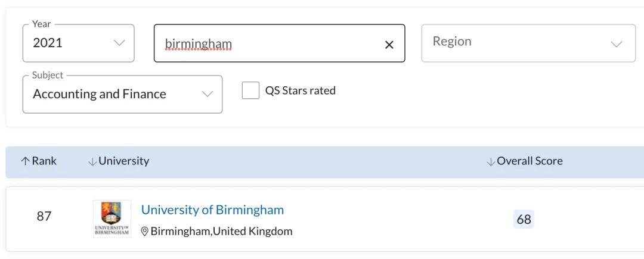
Task: Click the Region field chevron arrow
Action: (617, 44)
